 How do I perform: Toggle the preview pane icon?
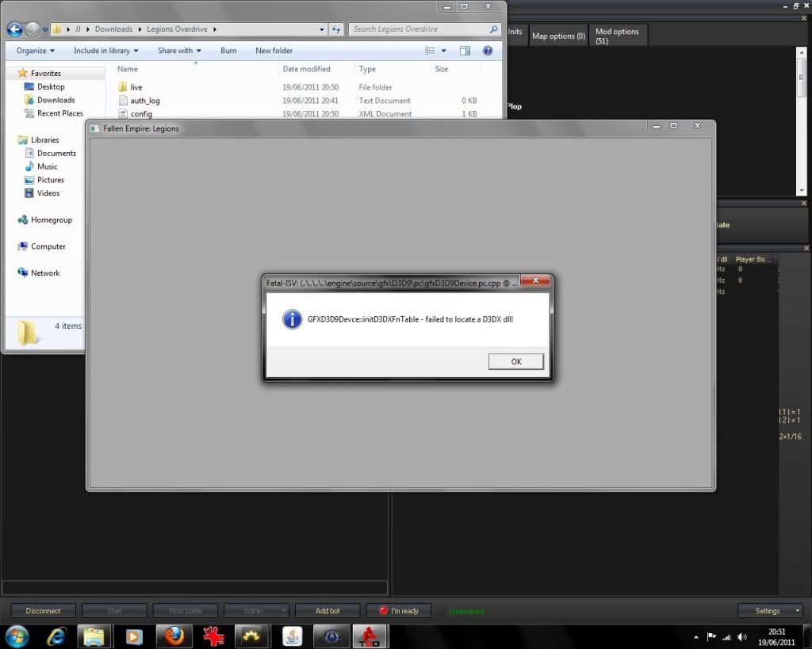pos(465,50)
